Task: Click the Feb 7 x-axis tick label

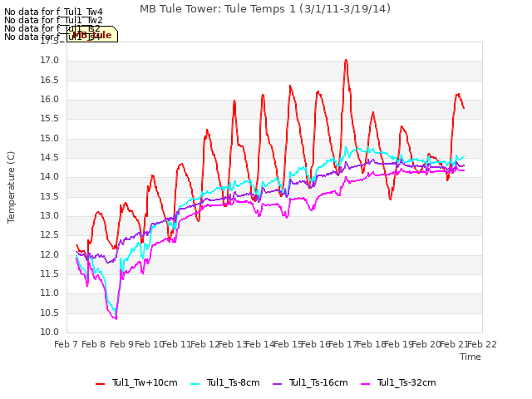Action: click(x=66, y=344)
